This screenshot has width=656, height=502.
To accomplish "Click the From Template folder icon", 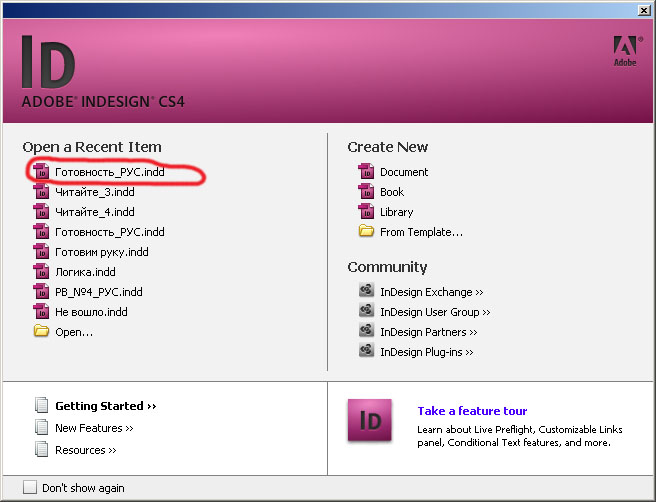I will tap(366, 231).
